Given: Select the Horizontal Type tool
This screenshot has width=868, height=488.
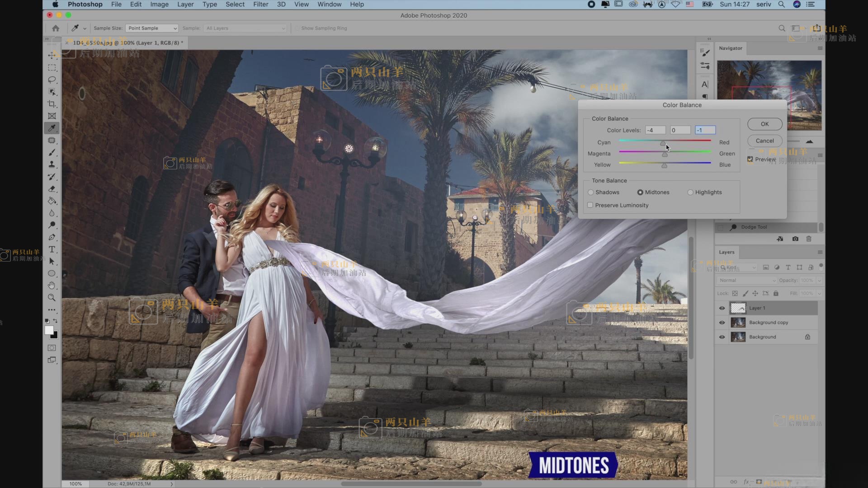Looking at the screenshot, I should 52,249.
